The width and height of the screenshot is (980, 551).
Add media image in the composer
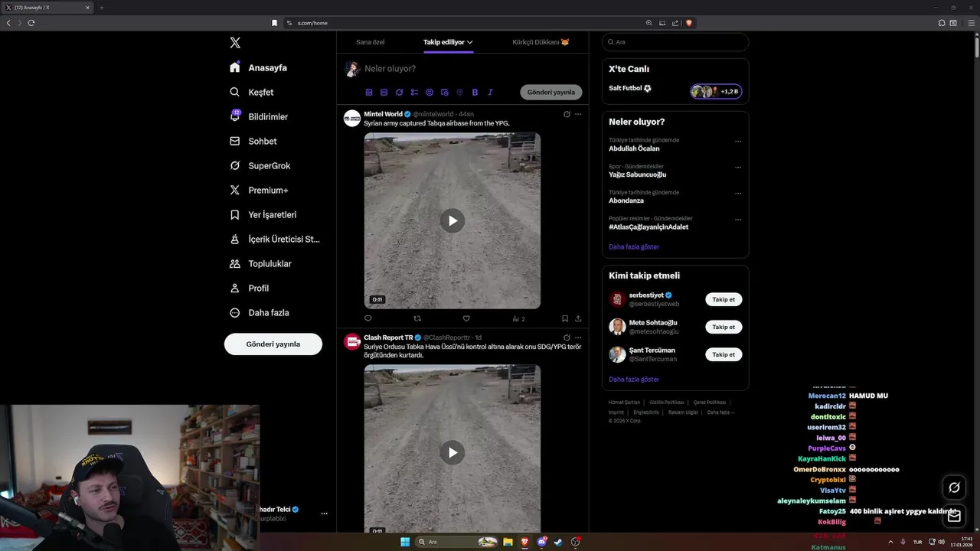(x=369, y=92)
